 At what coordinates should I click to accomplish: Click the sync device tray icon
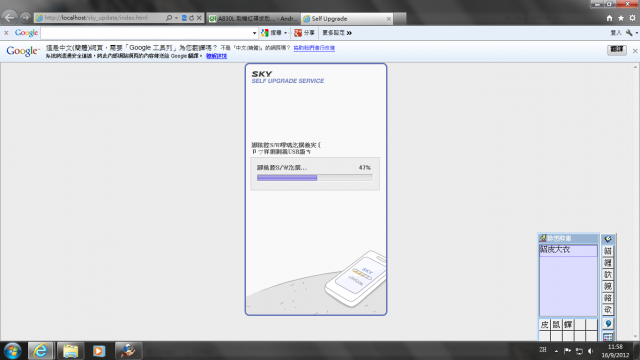[579, 351]
